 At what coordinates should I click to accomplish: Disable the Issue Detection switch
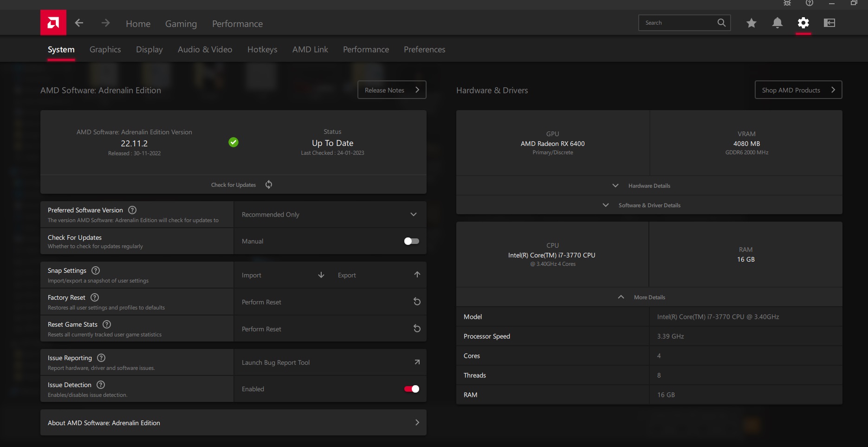(412, 389)
